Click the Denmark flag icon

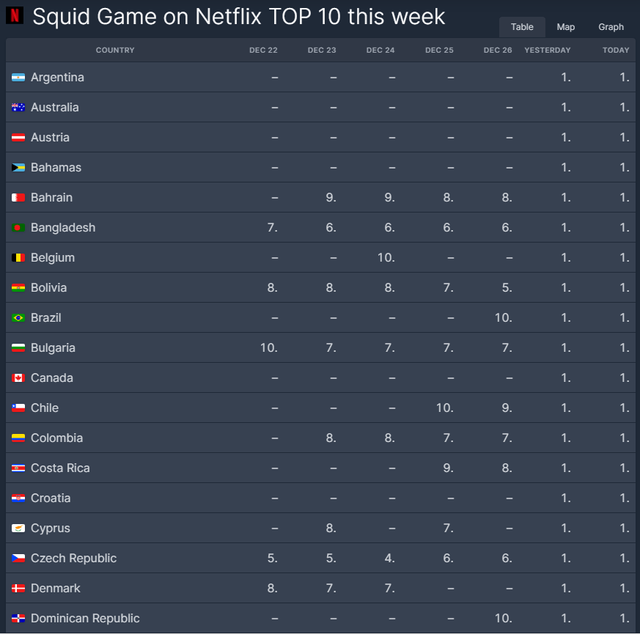(18, 588)
